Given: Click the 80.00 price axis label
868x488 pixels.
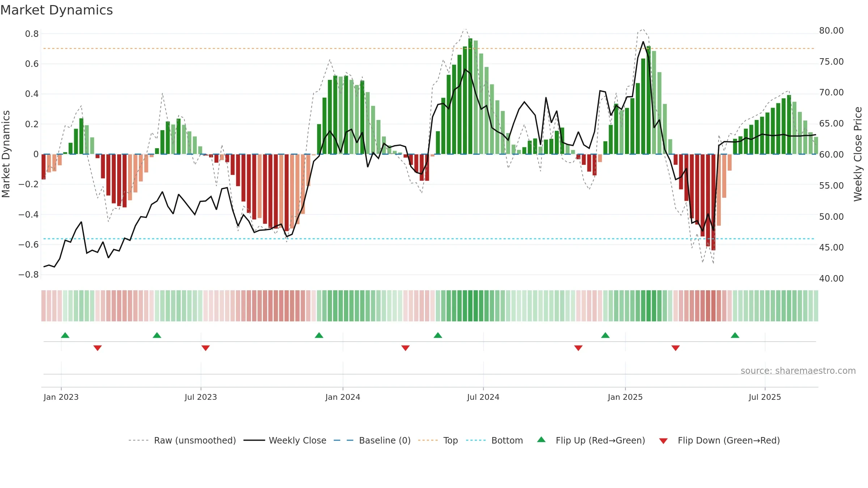Looking at the screenshot, I should [x=831, y=31].
